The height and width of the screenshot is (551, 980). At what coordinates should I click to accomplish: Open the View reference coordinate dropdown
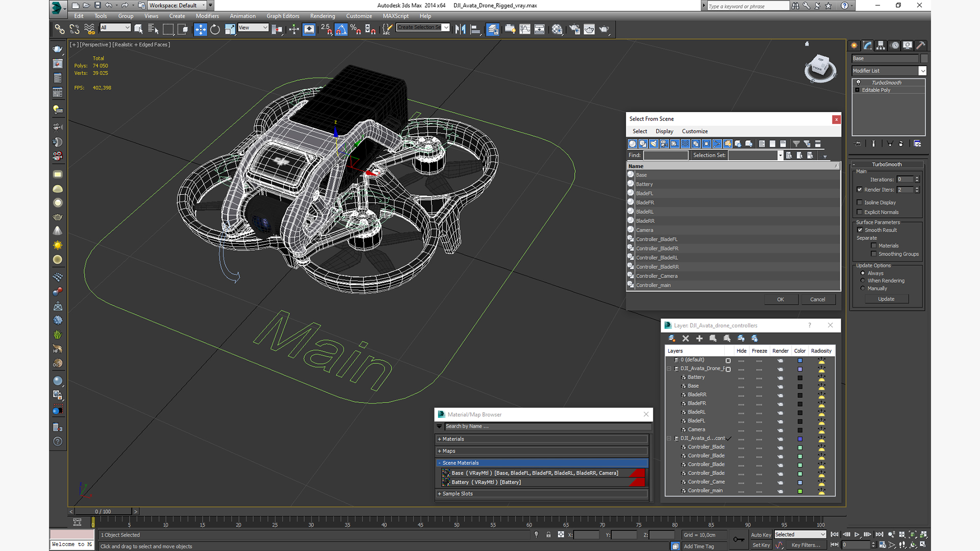click(253, 28)
